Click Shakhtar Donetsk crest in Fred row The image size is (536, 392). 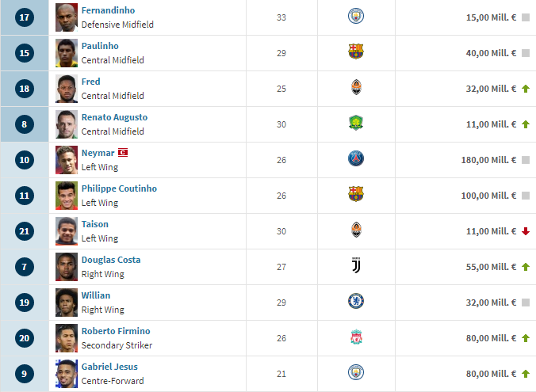(x=356, y=87)
